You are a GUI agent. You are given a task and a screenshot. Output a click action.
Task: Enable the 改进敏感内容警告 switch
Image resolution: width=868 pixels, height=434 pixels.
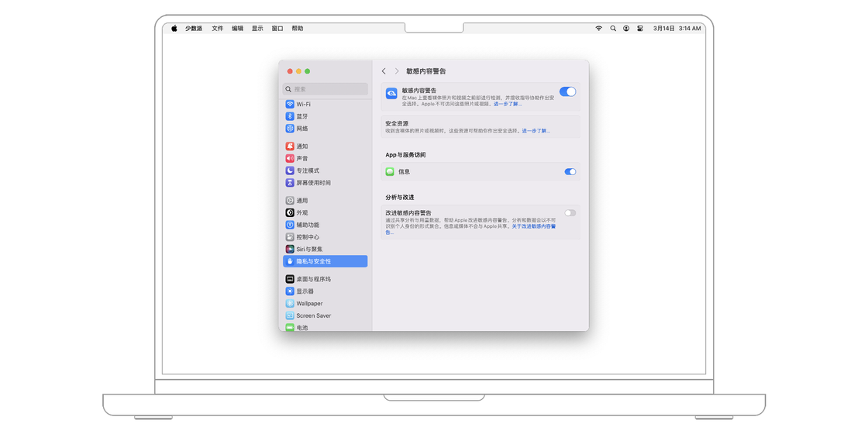570,212
